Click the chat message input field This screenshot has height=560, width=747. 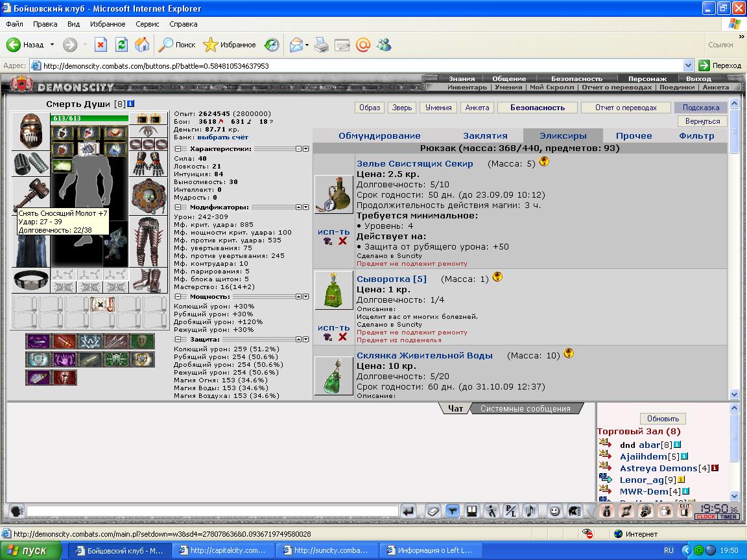tap(212, 511)
